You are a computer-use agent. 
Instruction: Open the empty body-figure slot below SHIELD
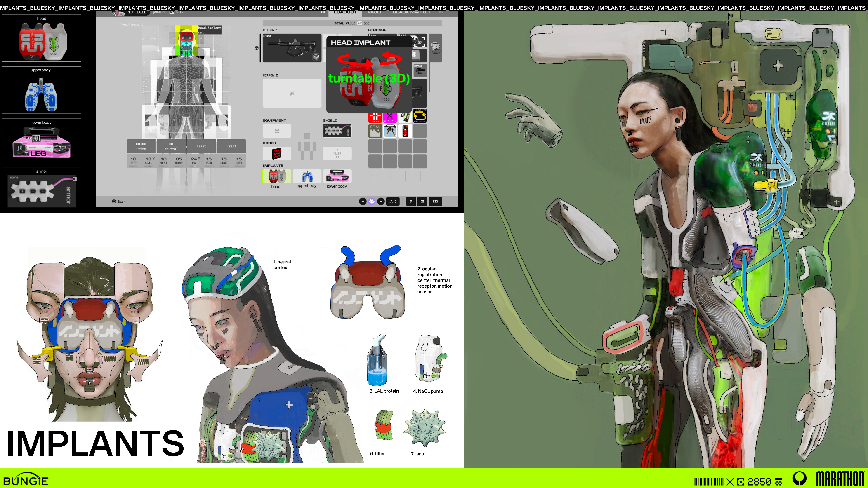coord(337,154)
